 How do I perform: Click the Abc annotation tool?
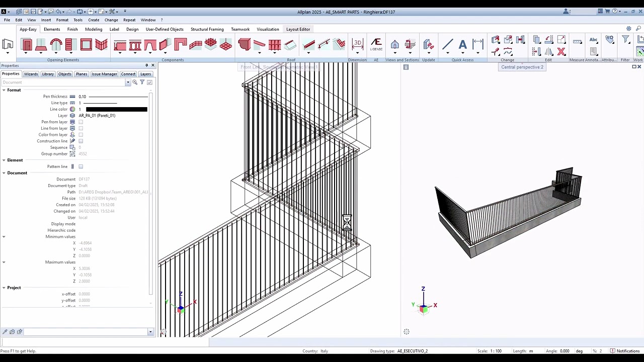click(x=593, y=40)
